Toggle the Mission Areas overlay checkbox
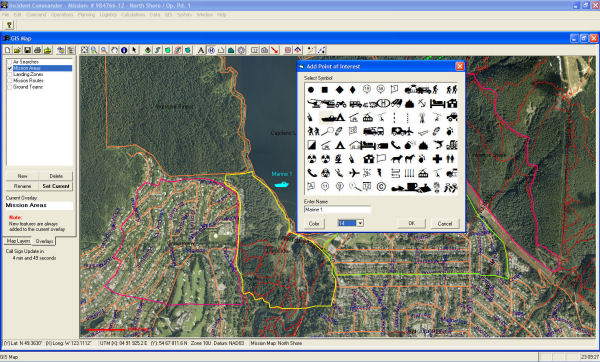600x362 pixels. point(10,68)
